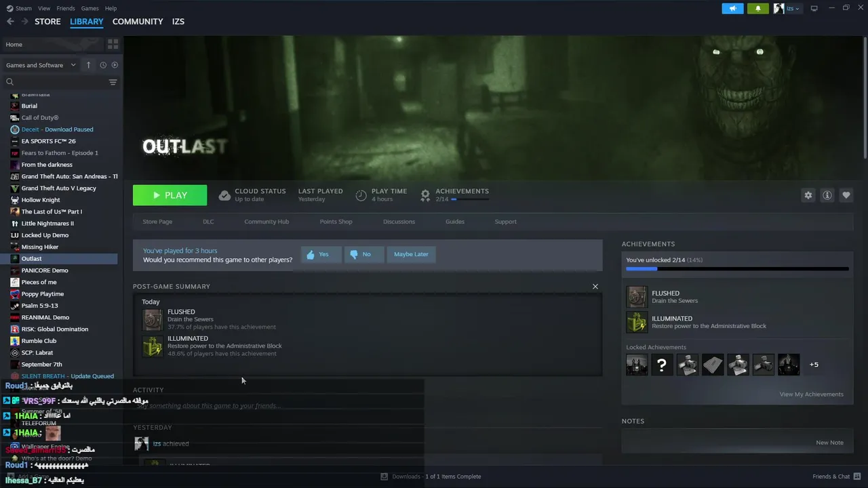The width and height of the screenshot is (868, 488).
Task: Click the activity status input field
Action: click(x=366, y=406)
